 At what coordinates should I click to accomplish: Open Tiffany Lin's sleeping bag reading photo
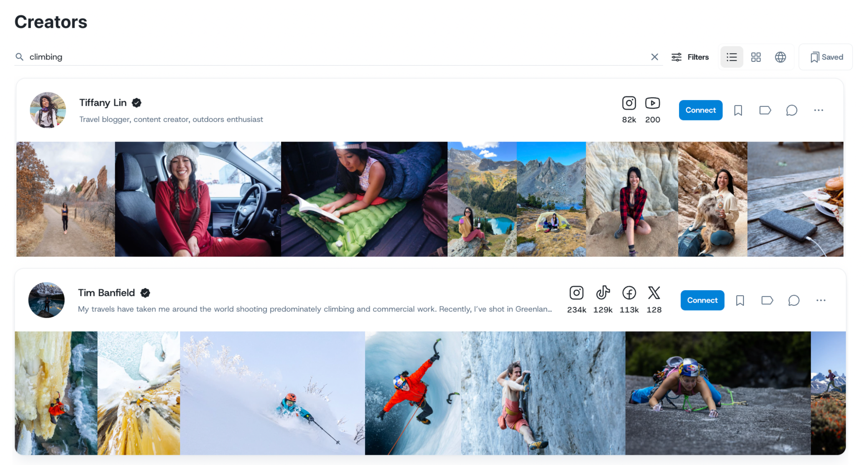point(364,199)
